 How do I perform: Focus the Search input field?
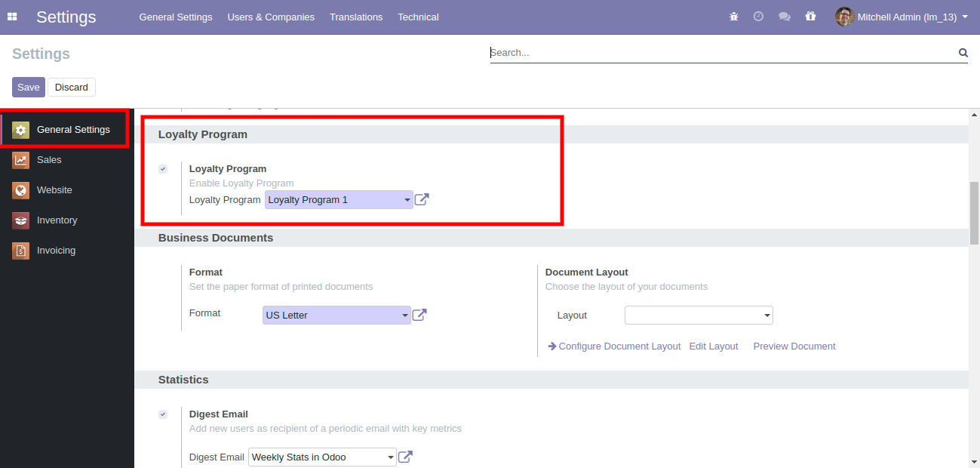[723, 53]
